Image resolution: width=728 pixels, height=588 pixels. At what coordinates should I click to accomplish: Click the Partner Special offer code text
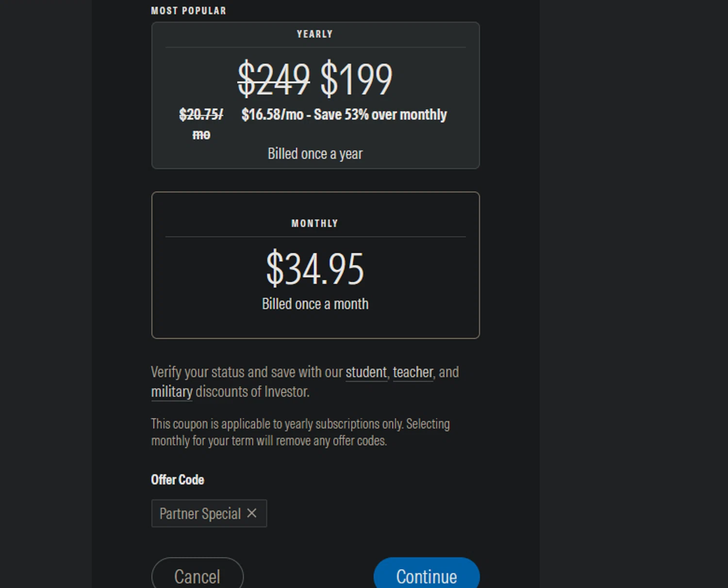coord(200,514)
